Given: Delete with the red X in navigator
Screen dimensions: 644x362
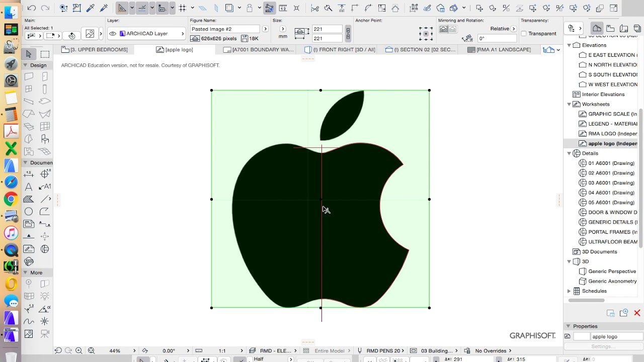Looking at the screenshot, I should point(637,313).
